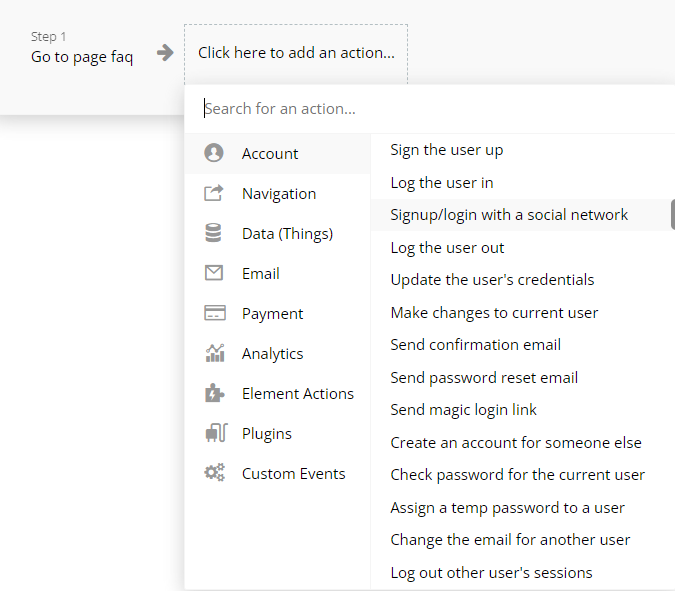Viewport: 675px width, 591px height.
Task: Open the Navigation action category
Action: (278, 194)
